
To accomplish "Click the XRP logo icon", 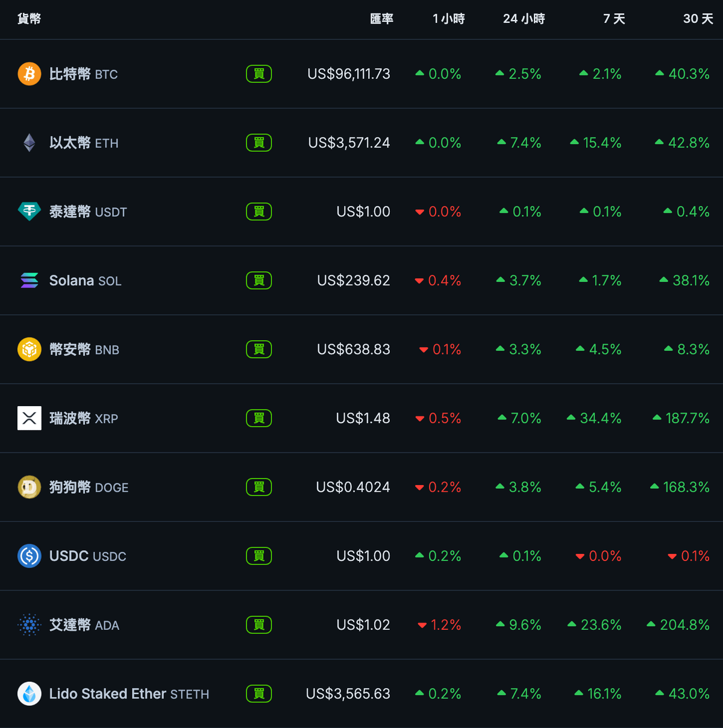I will click(x=30, y=418).
